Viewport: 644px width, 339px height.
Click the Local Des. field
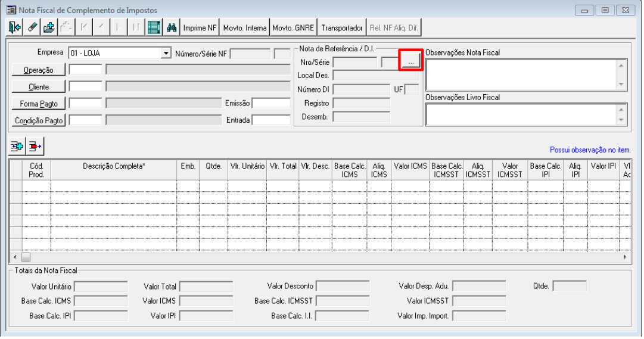pos(376,75)
